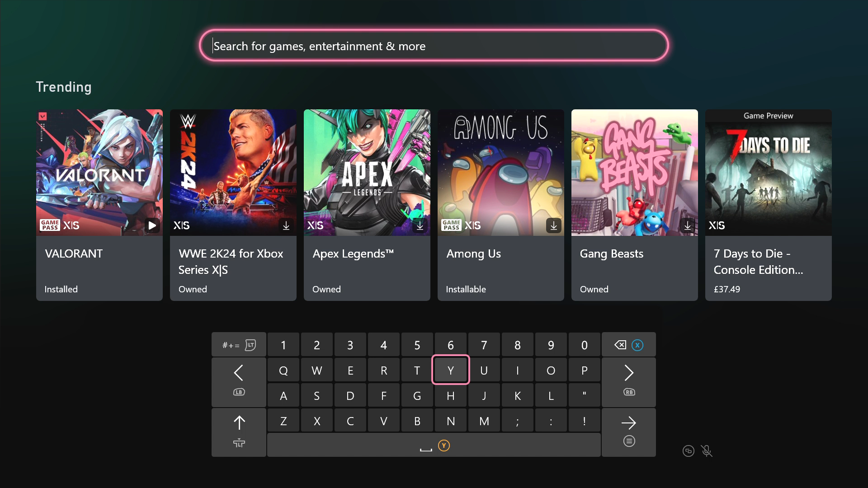Open the search input field
Viewport: 868px width, 488px height.
pos(434,46)
